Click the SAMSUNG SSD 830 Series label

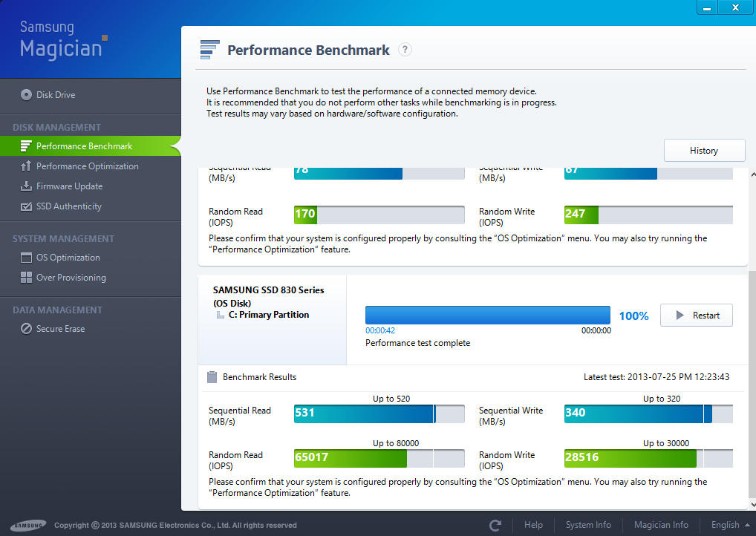click(269, 290)
